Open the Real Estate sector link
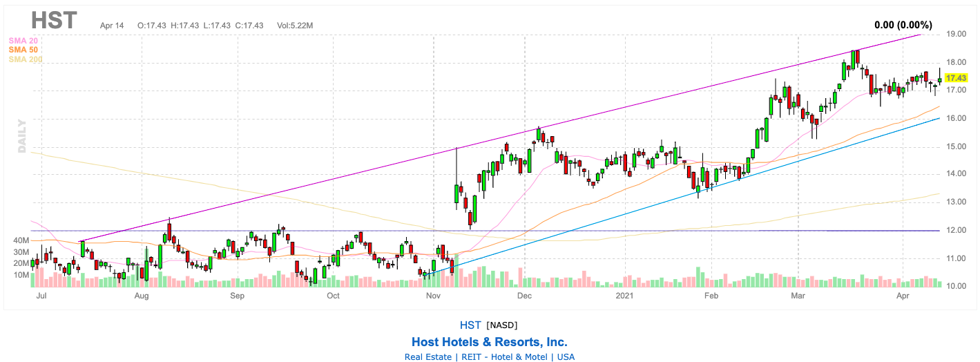 (x=427, y=357)
